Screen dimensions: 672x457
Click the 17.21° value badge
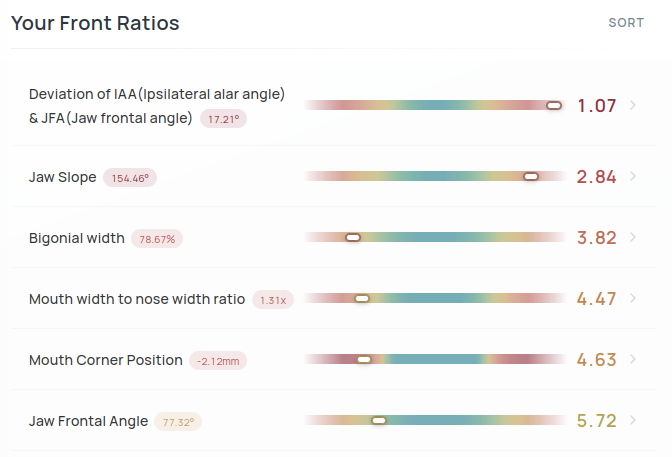224,119
